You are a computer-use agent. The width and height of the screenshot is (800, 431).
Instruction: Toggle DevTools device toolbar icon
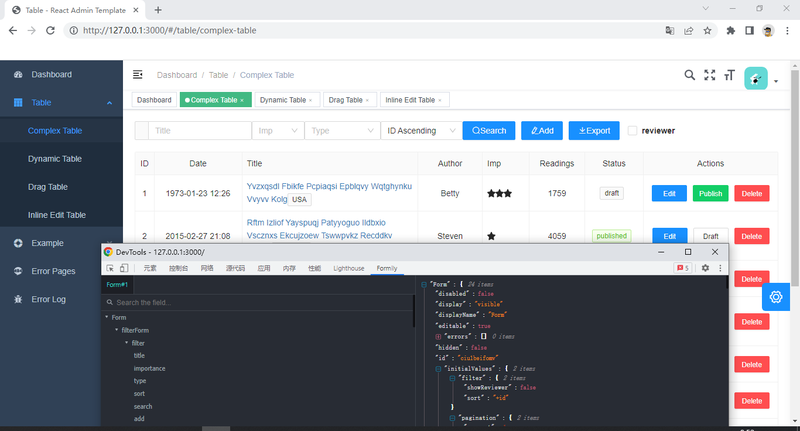[x=124, y=268]
